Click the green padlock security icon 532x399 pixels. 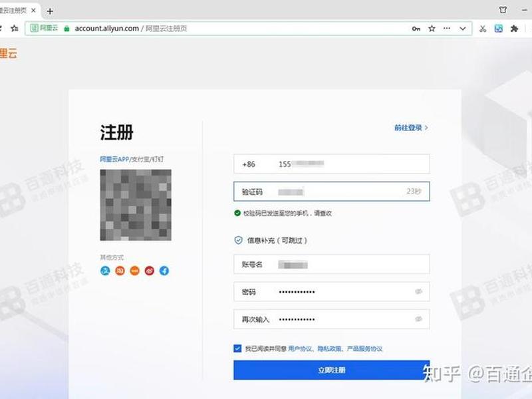(67, 29)
